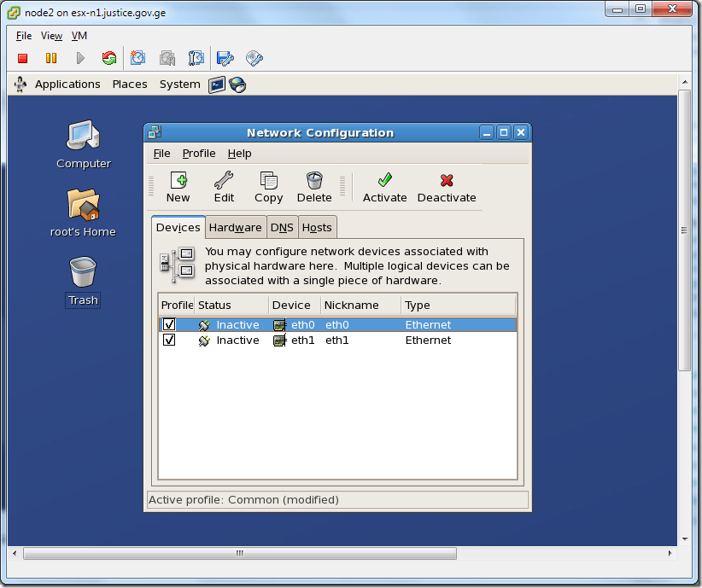This screenshot has width=702, height=588.
Task: Toggle the profile checkbox for eth0
Action: (x=168, y=324)
